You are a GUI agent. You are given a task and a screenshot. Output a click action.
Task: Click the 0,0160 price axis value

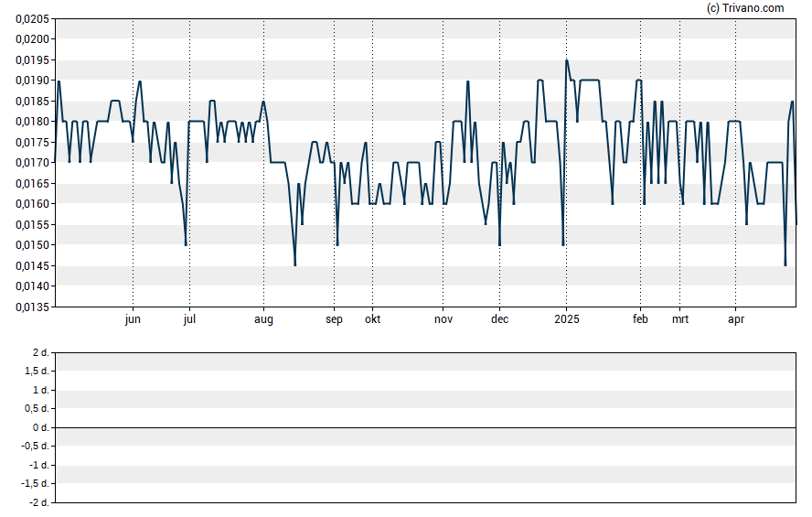coord(32,204)
